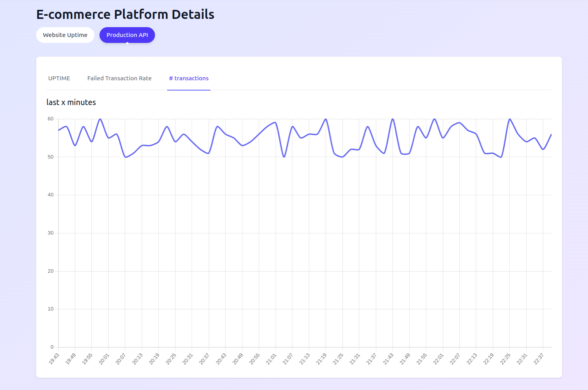Click the 'last x minutes' chart title
588x390 pixels.
coord(71,102)
